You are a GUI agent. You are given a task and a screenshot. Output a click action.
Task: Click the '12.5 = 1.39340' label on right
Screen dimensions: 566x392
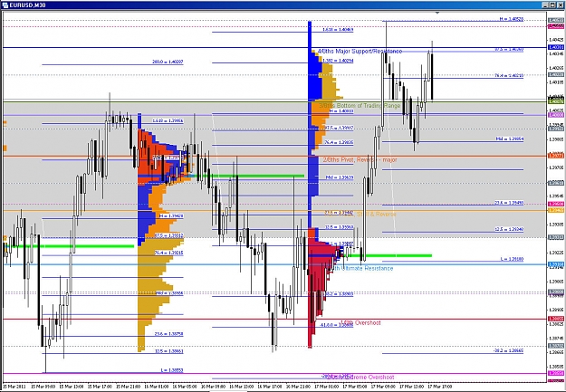[x=509, y=229]
